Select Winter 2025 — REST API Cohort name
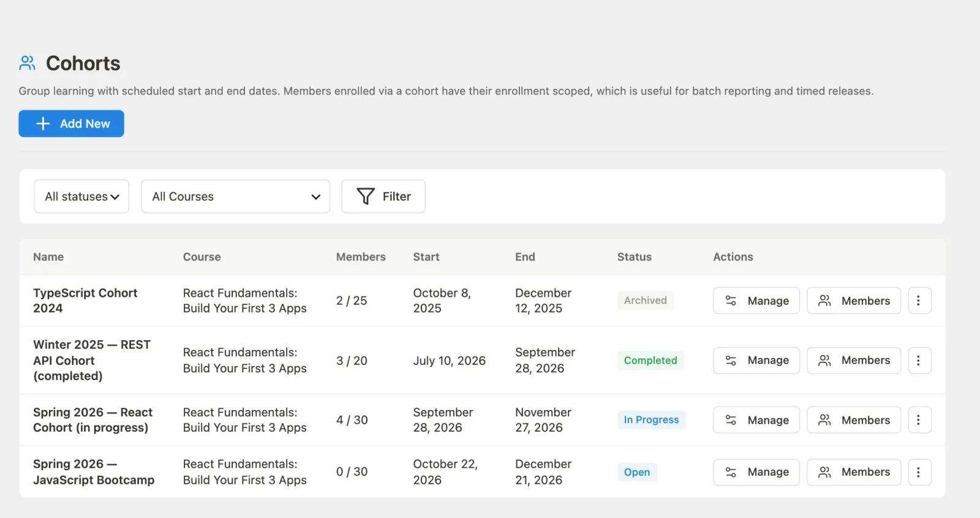The image size is (980, 518). pos(92,360)
